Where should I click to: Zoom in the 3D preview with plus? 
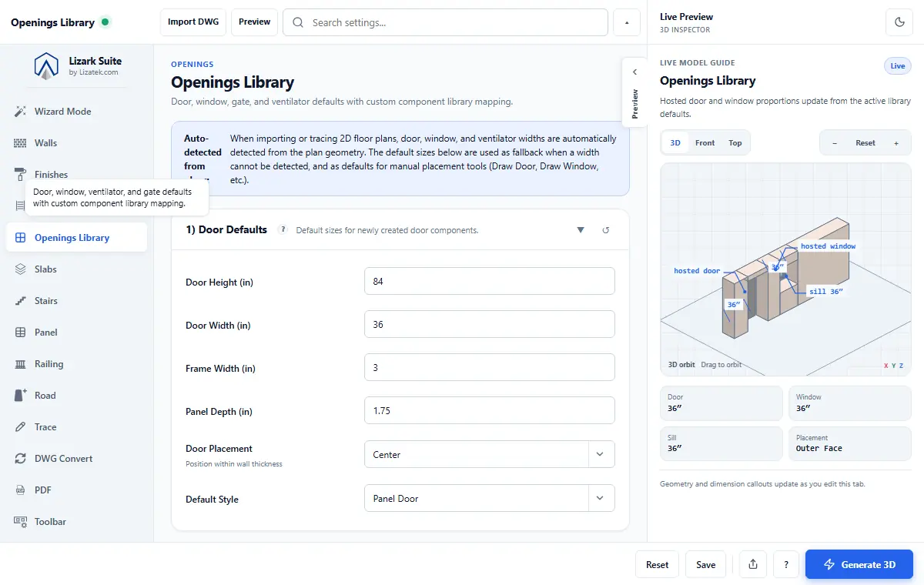coord(896,143)
